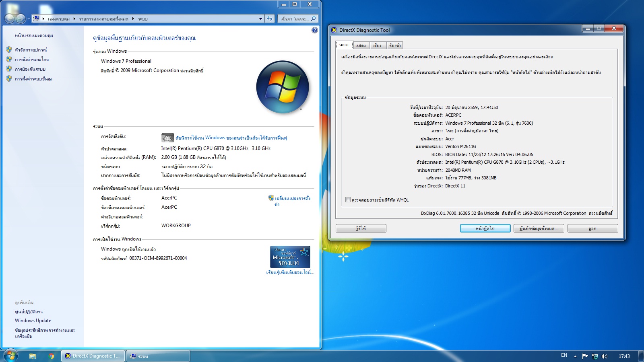Open การตั้งค่าระยะไกล (Remote settings) link
Viewport: 644px width, 362px height.
click(32, 60)
